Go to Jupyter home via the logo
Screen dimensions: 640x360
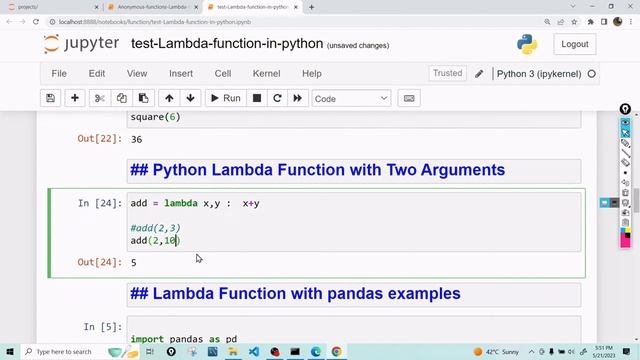point(81,44)
